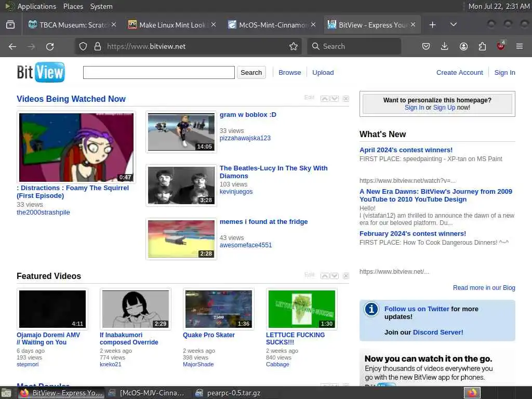Click the show desktop icon in bottom panel

point(6,393)
